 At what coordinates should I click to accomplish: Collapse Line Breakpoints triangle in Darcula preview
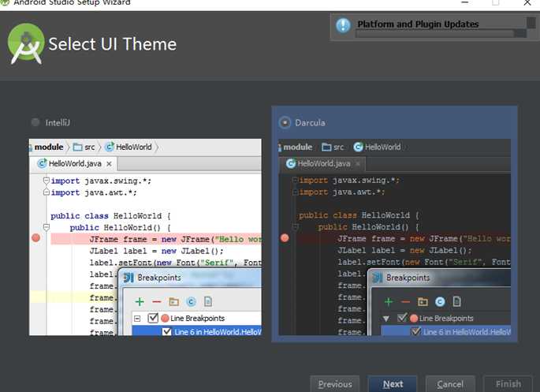click(x=386, y=319)
